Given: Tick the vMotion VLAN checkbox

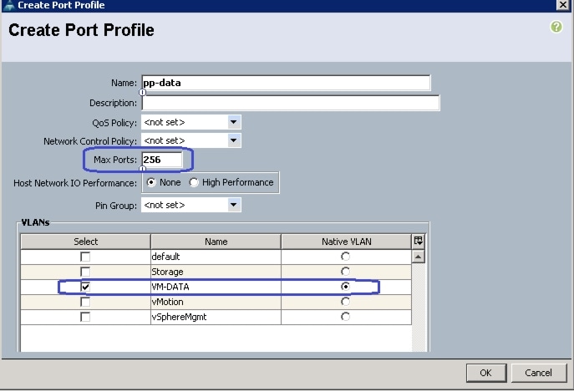Looking at the screenshot, I should [x=85, y=302].
